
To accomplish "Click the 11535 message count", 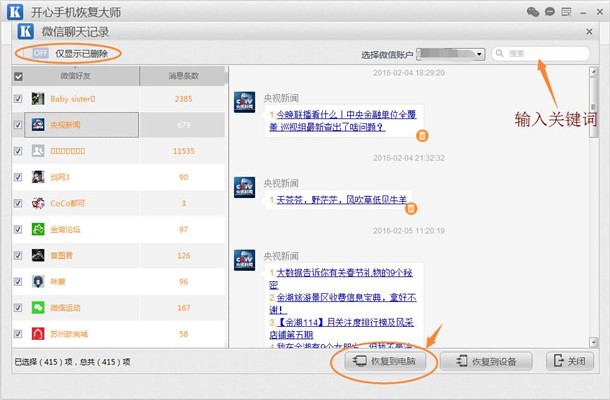I will click(x=184, y=151).
